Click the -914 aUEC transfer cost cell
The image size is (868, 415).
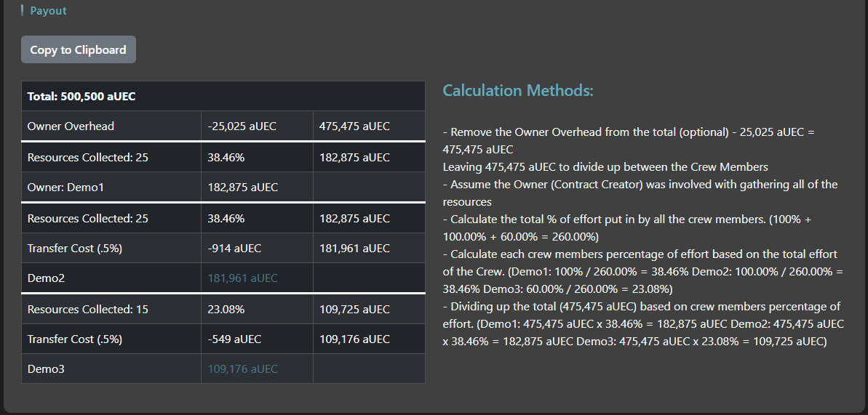point(257,249)
